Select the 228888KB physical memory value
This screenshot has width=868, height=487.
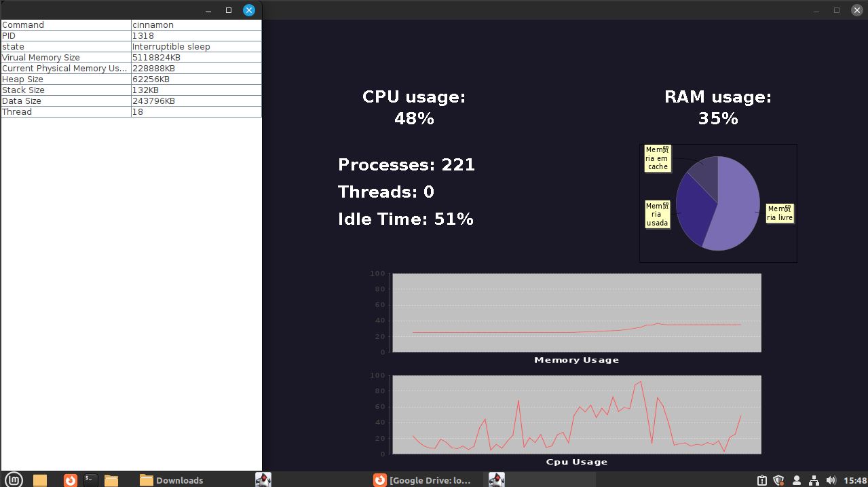[196, 68]
